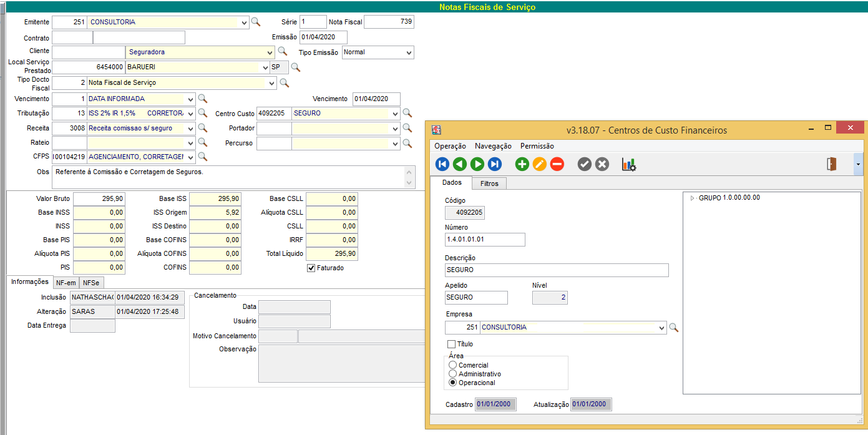This screenshot has height=435, width=868.
Task: Enable the Título checkbox
Action: tap(451, 344)
